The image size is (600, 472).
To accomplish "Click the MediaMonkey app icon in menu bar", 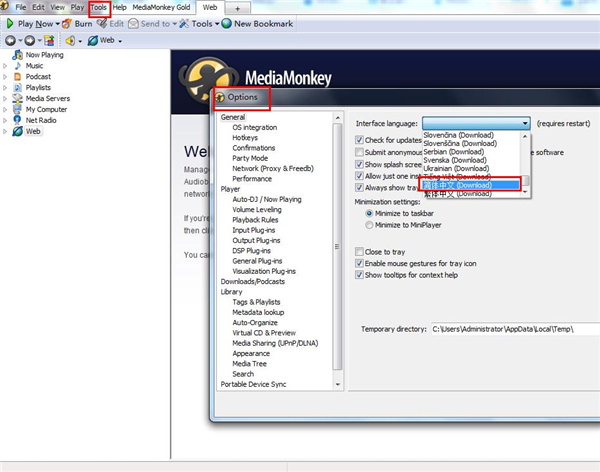I will point(4,7).
